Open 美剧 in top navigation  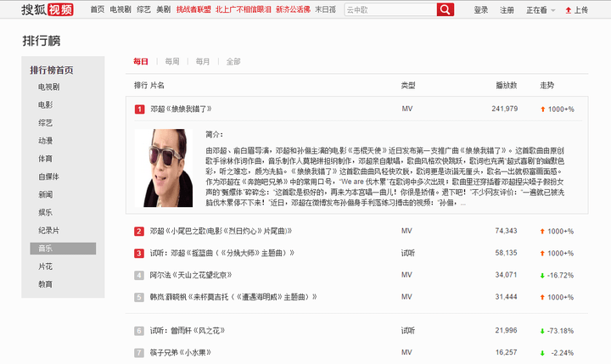coord(164,9)
